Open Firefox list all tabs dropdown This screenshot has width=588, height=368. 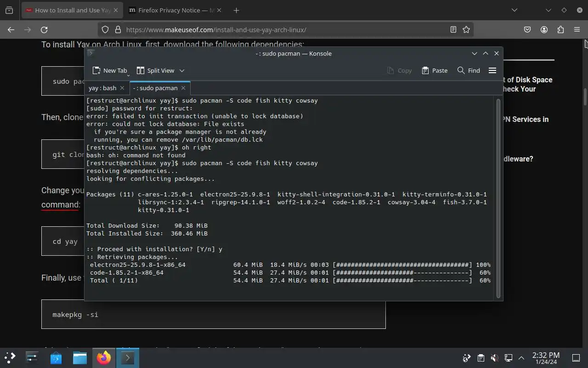pyautogui.click(x=514, y=10)
